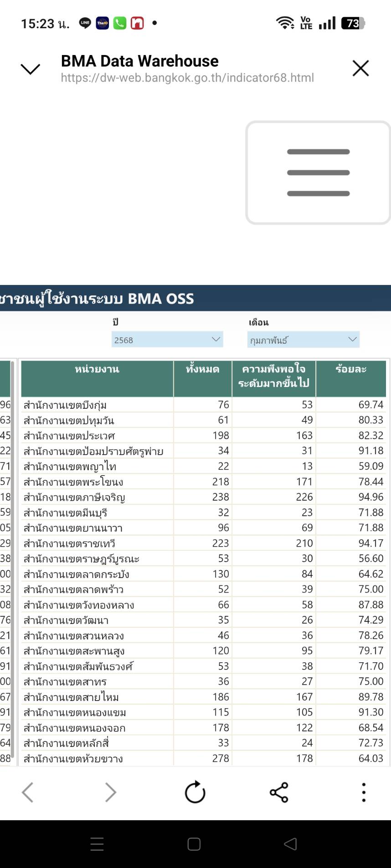The image size is (391, 868).
Task: Sort by ร้อยละ column header
Action: click(351, 378)
